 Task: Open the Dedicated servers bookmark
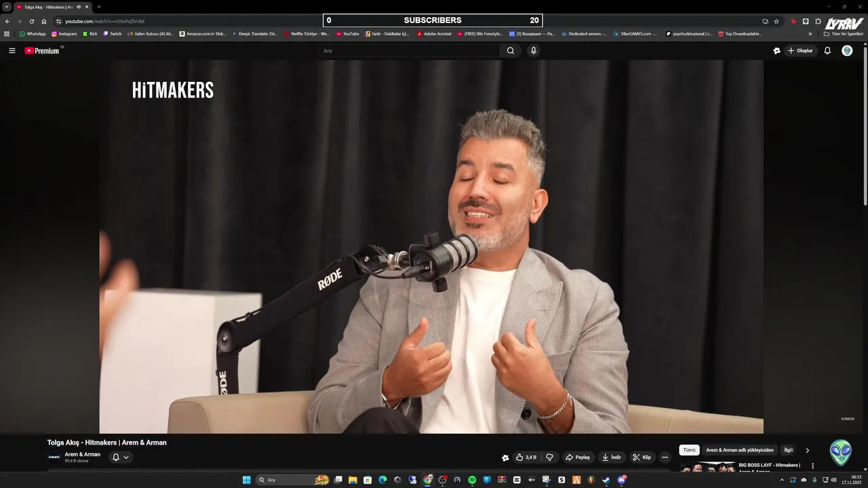coord(584,33)
